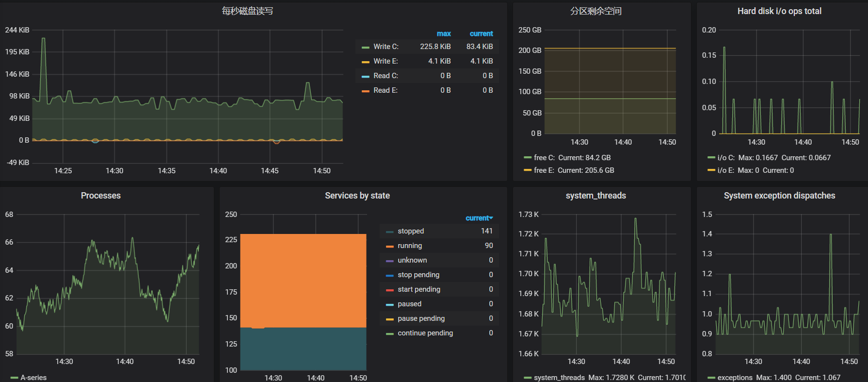Sort Services legend by current column header

pos(479,218)
